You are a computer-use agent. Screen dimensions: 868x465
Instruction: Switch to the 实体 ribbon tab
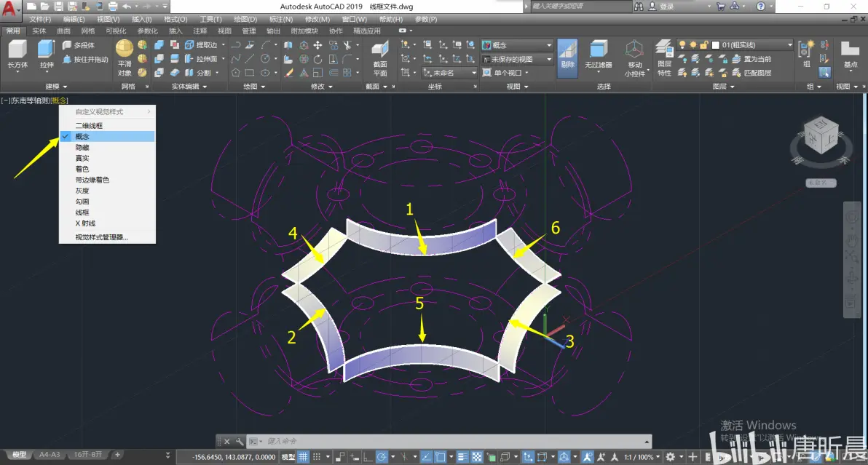[x=39, y=31]
